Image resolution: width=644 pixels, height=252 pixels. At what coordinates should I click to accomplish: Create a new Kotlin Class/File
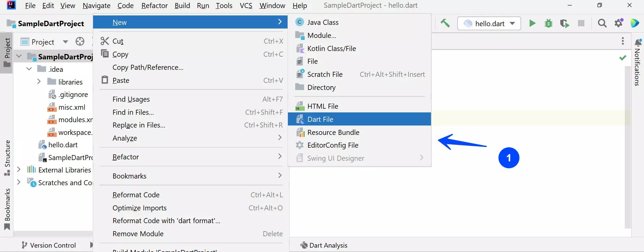pos(359,48)
